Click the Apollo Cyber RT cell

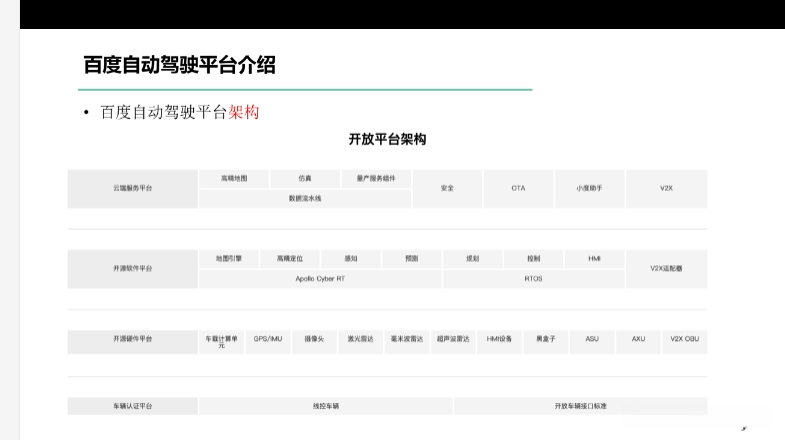click(x=320, y=279)
